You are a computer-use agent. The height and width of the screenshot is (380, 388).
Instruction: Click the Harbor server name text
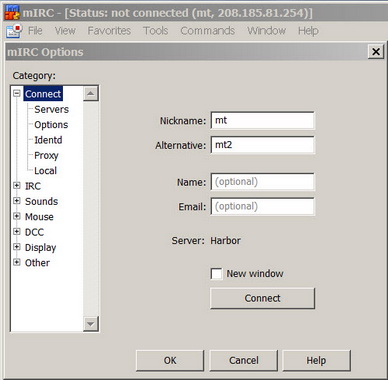(x=225, y=240)
